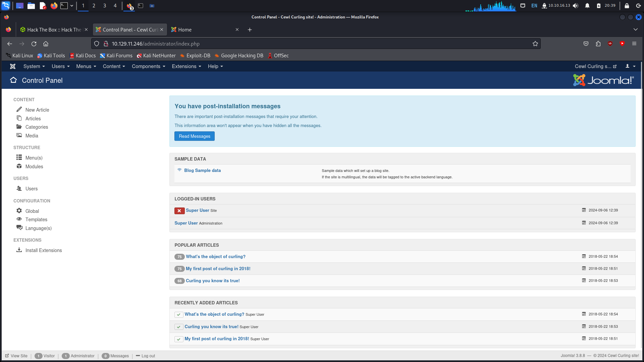Open the notifications bell in system tray

587,6
